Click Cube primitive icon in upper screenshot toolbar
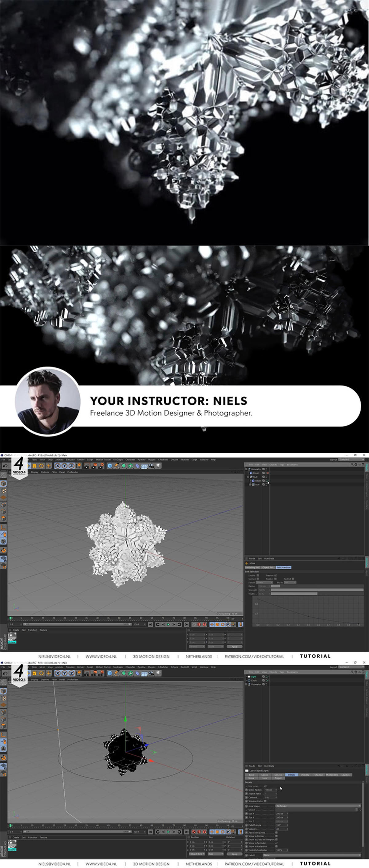 (x=109, y=466)
